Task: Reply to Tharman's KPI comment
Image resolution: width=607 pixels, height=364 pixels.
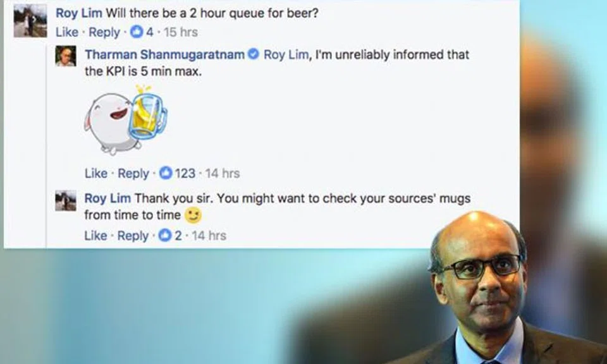Action: pos(133,173)
